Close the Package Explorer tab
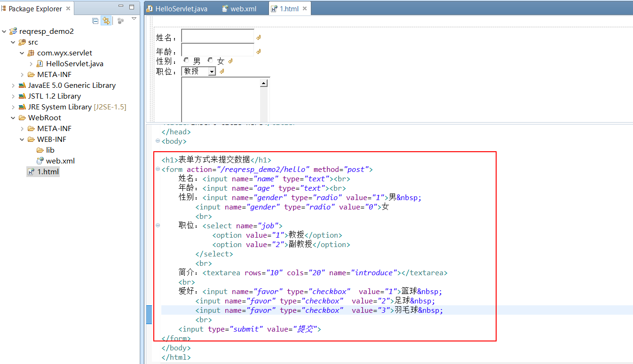 click(68, 8)
